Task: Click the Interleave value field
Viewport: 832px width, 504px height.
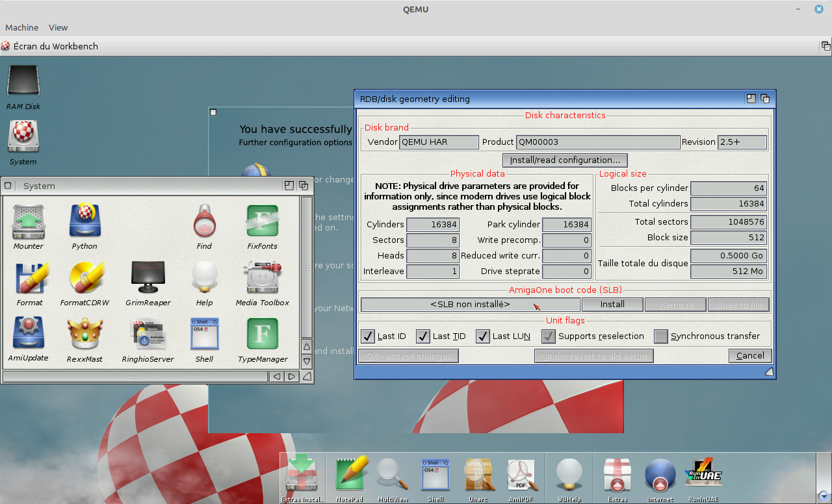Action: point(433,271)
